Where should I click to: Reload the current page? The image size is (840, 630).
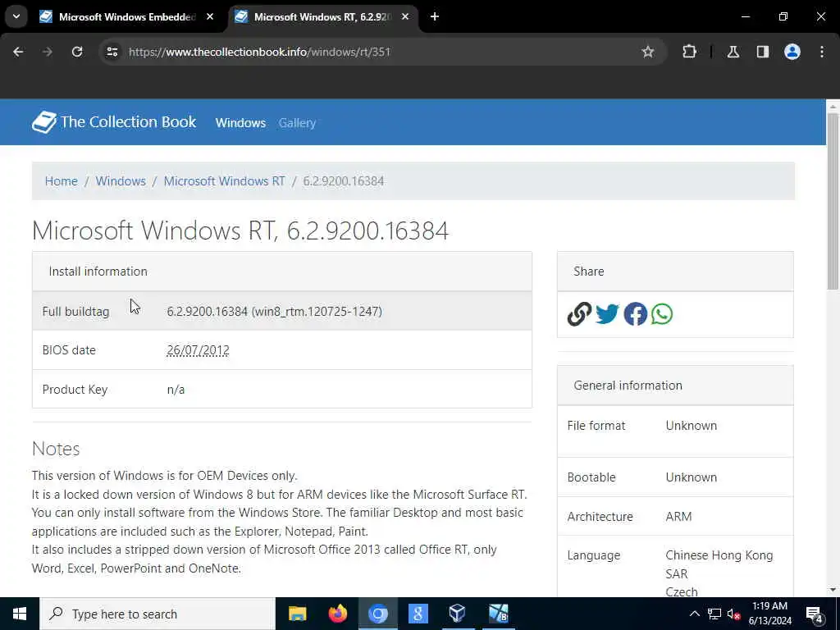click(77, 52)
